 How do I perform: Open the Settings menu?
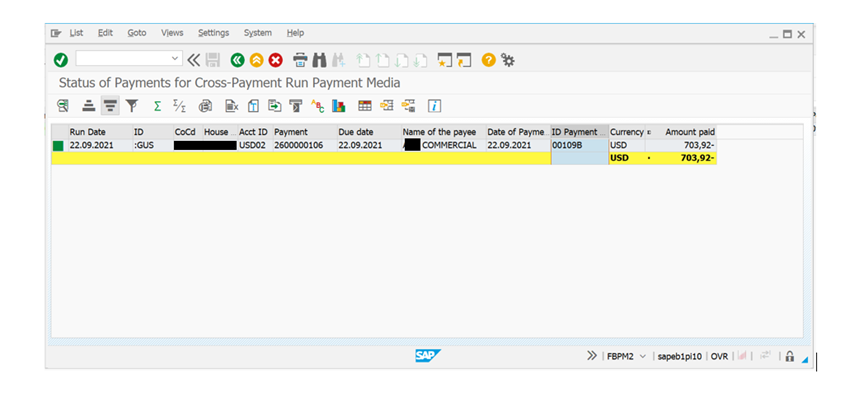[x=213, y=33]
